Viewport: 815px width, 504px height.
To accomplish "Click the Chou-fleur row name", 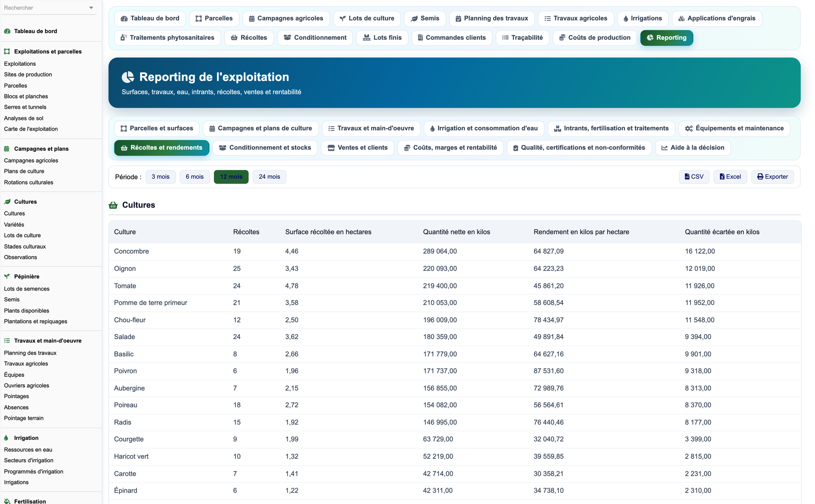I will (x=130, y=320).
